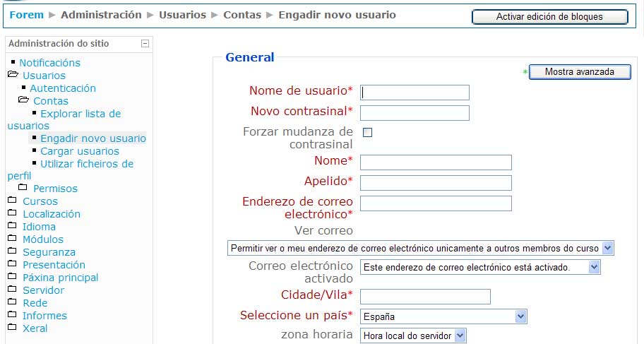This screenshot has width=644, height=344.
Task: Open the Seleccione un país dropdown
Action: point(444,316)
